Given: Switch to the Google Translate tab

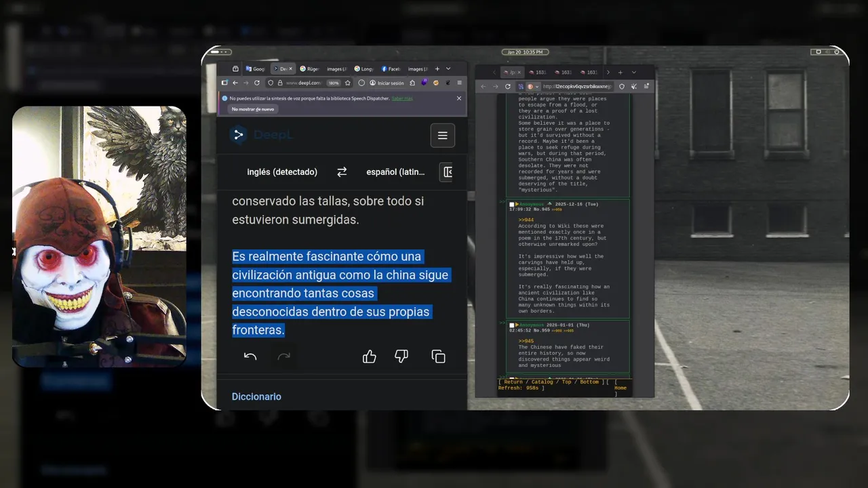Looking at the screenshot, I should [256, 69].
